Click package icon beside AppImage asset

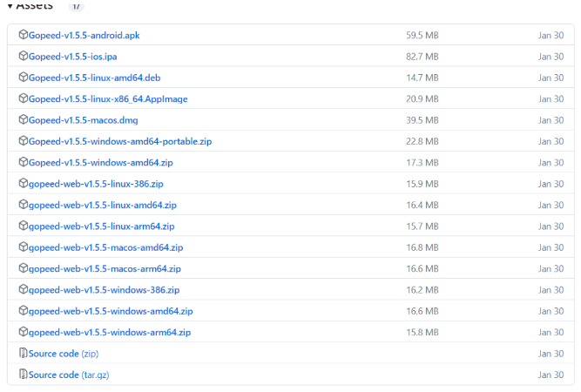pyautogui.click(x=23, y=98)
